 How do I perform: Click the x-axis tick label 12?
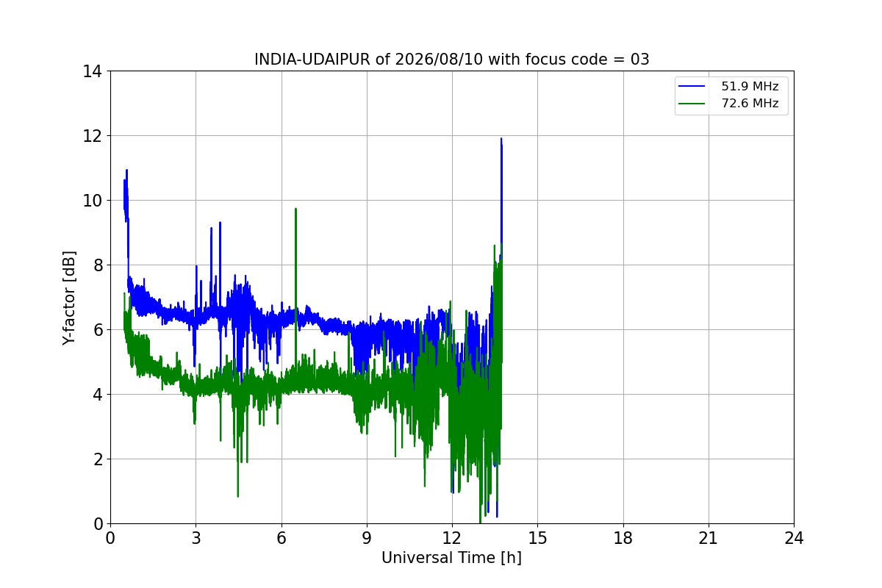tap(452, 538)
